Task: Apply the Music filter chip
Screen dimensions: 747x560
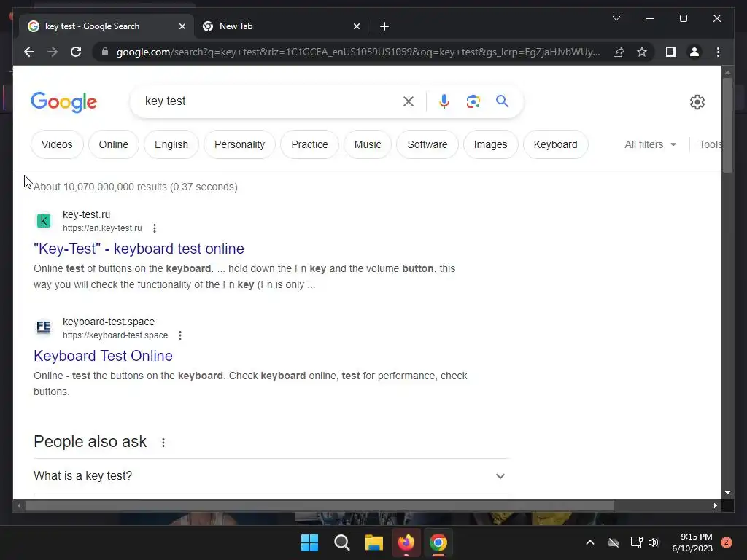Action: click(x=368, y=144)
